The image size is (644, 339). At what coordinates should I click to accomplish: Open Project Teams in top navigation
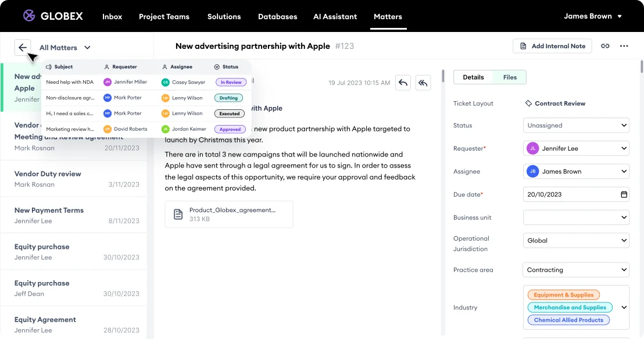164,16
